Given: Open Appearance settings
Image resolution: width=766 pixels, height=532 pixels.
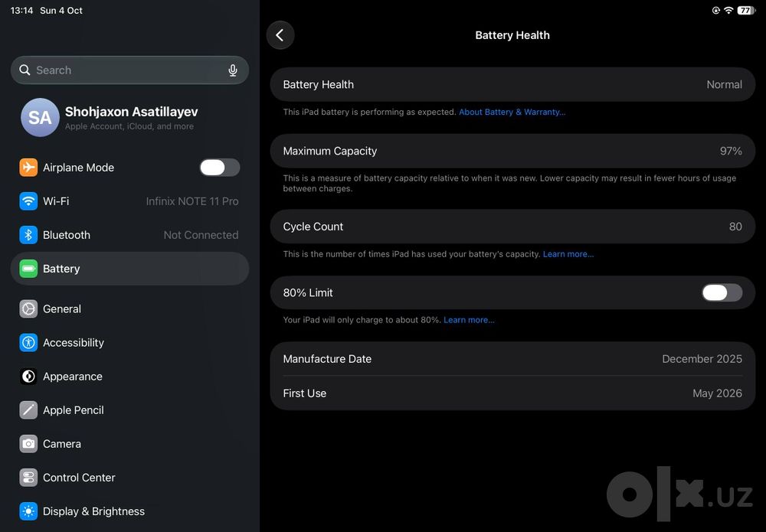Looking at the screenshot, I should [x=130, y=377].
